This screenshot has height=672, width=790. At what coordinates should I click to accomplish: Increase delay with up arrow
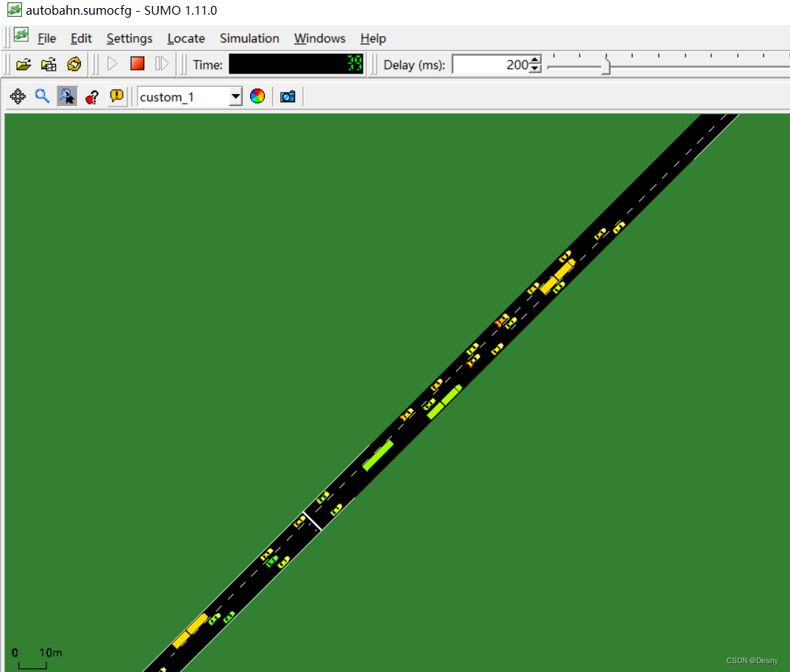pyautogui.click(x=535, y=60)
